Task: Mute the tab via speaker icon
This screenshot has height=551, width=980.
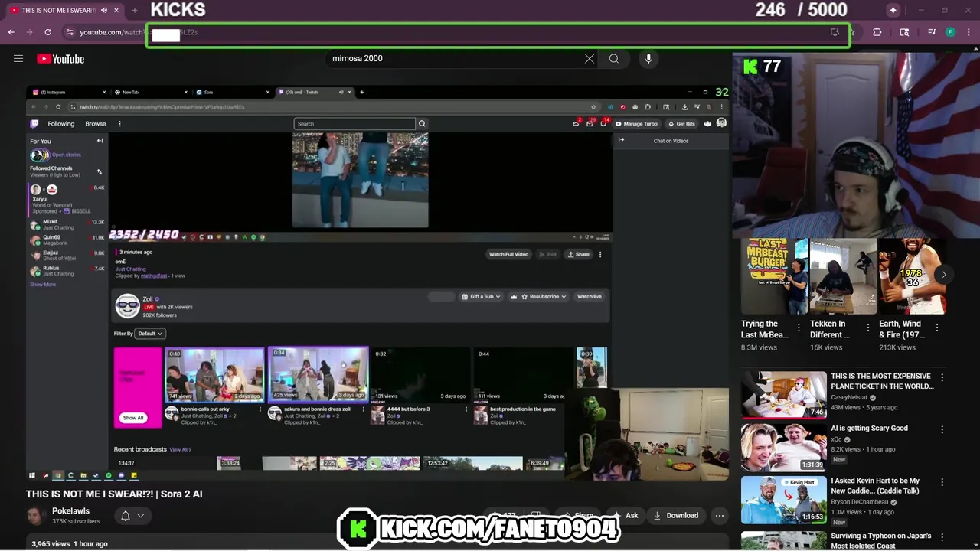Action: pyautogui.click(x=103, y=10)
